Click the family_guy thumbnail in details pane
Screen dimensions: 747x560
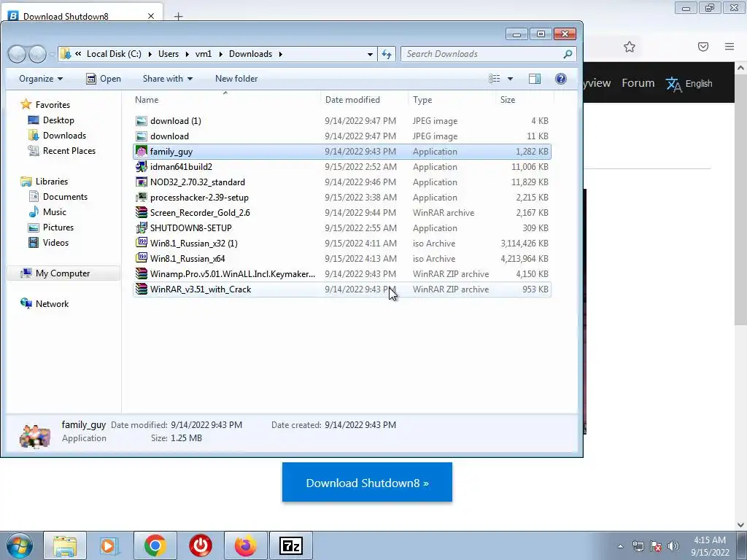tap(35, 435)
